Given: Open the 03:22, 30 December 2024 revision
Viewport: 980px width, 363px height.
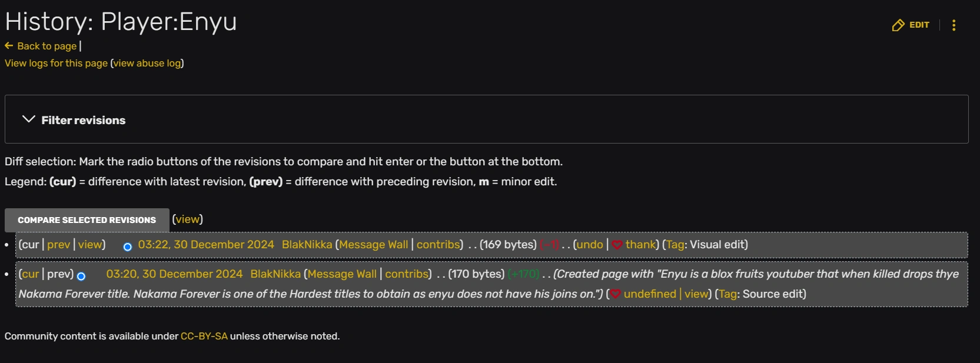Looking at the screenshot, I should coord(206,245).
